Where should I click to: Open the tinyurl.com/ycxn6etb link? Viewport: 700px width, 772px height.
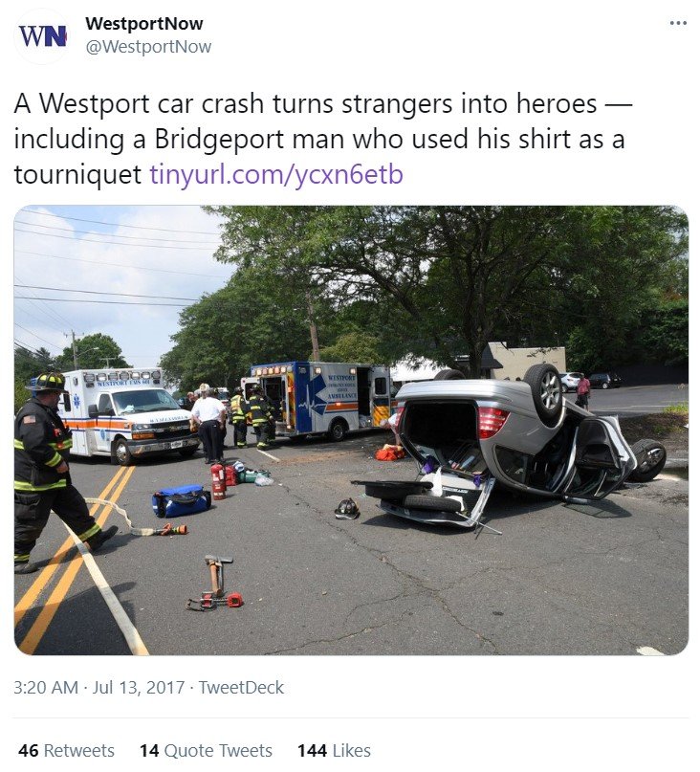coord(276,174)
